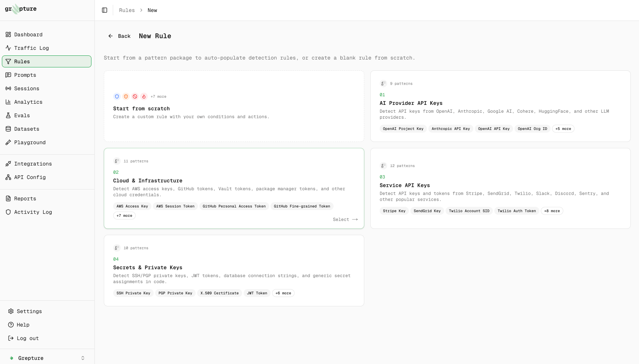This screenshot has height=364, width=639.
Task: Click the Settings gear icon
Action: tap(11, 311)
